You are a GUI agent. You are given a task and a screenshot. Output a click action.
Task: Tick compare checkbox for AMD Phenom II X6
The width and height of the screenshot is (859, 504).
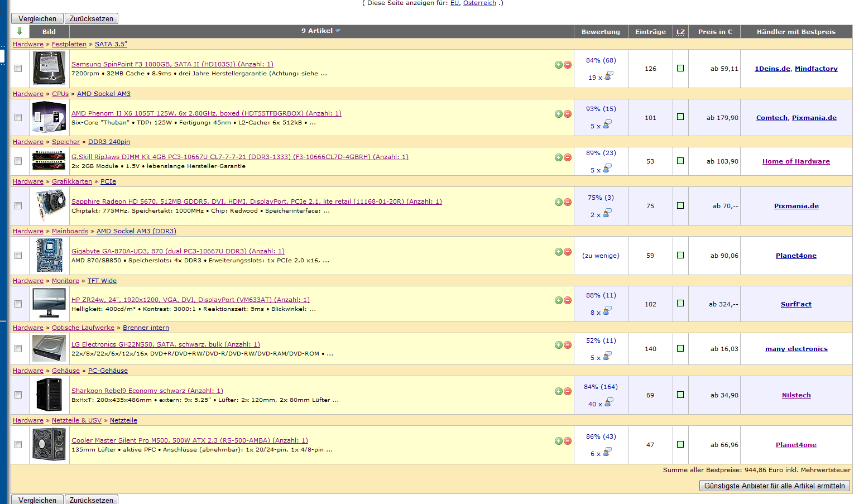[x=18, y=117]
